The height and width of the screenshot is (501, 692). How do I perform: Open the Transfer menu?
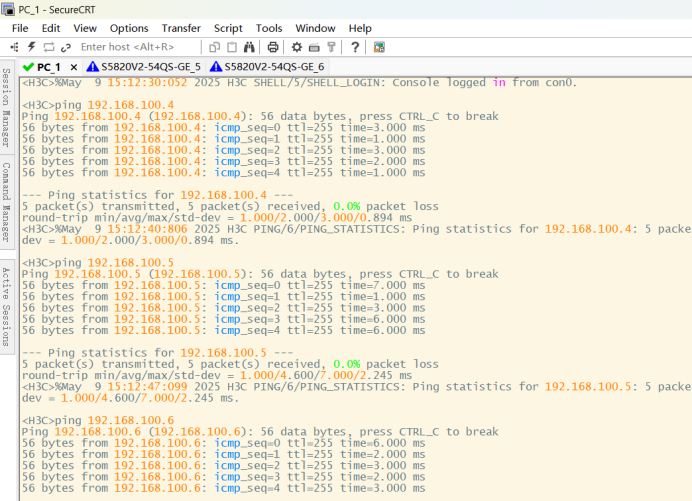click(x=180, y=28)
